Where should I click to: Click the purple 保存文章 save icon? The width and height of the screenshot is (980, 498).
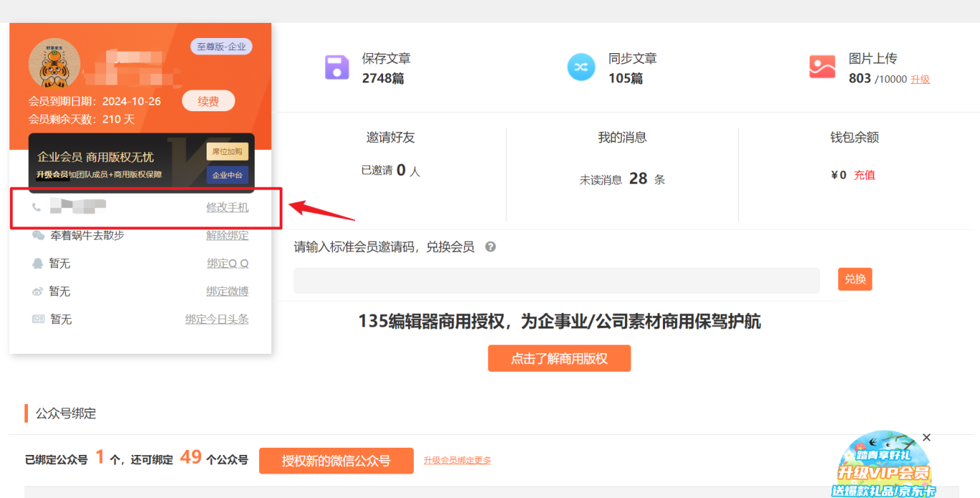tap(336, 67)
